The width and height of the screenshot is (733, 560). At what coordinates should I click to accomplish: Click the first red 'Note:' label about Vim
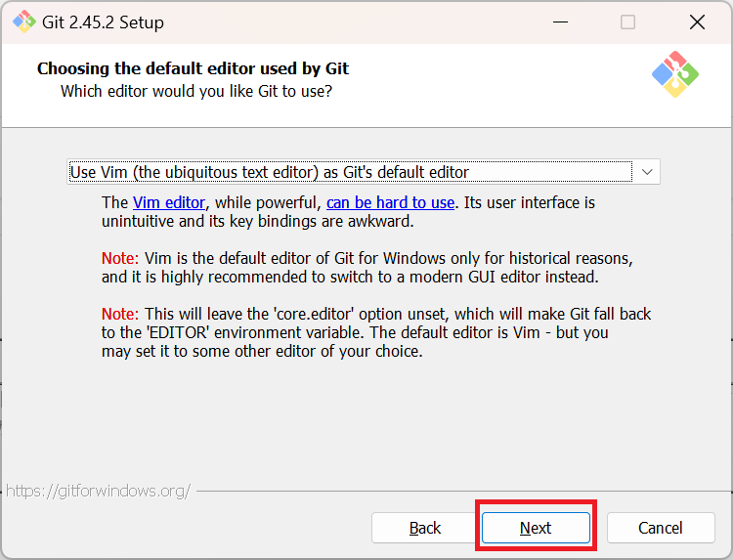click(x=121, y=259)
